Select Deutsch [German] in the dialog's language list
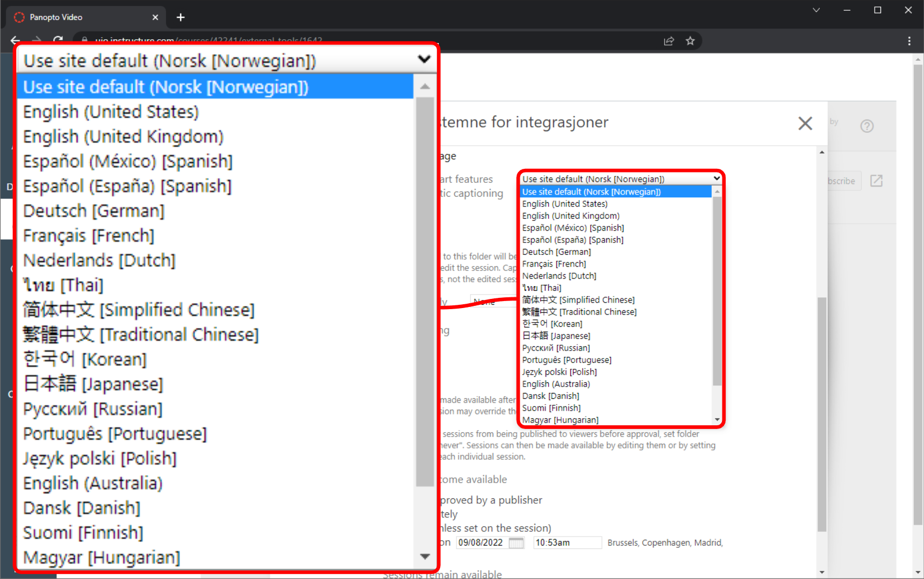Viewport: 924px width, 579px height. click(x=615, y=252)
